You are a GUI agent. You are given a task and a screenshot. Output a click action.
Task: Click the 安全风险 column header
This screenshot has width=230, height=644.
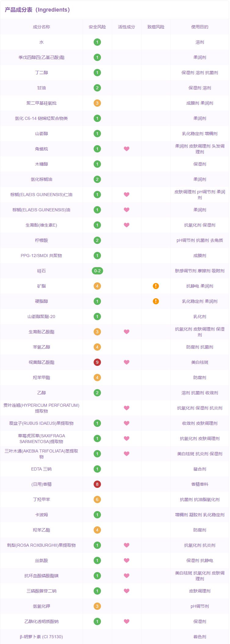[97, 27]
